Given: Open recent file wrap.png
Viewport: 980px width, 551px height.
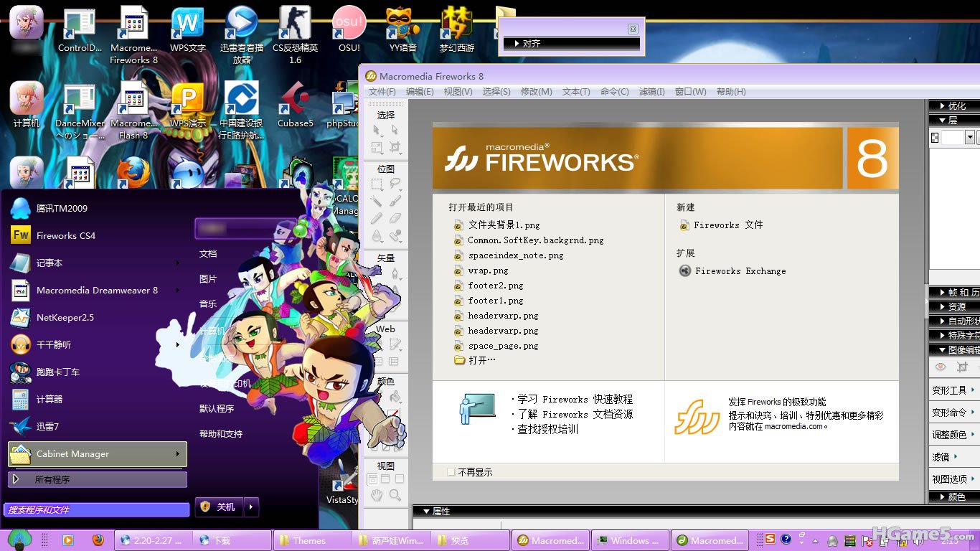Looking at the screenshot, I should coord(481,270).
